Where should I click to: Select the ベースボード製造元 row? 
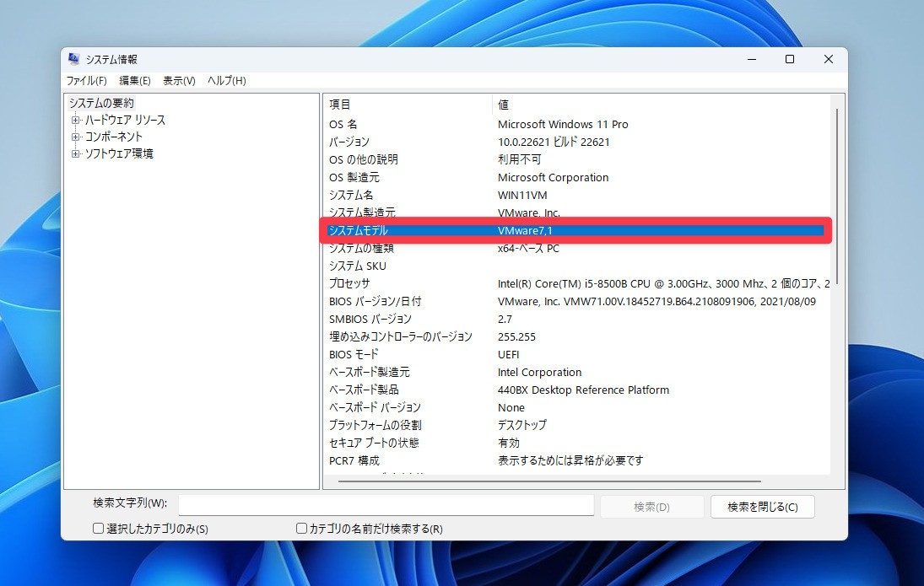577,372
